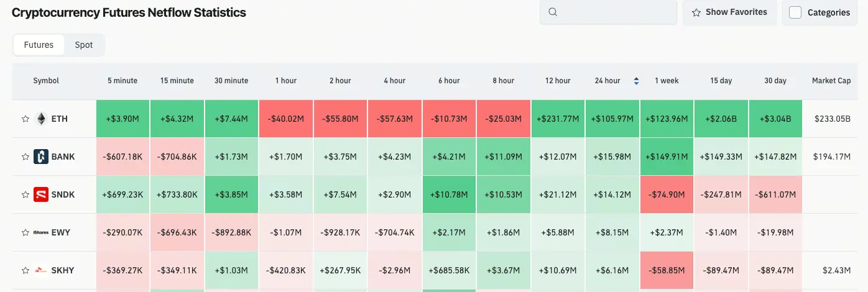Favorite the SKHY symbol star
The image size is (868, 292).
25,270
